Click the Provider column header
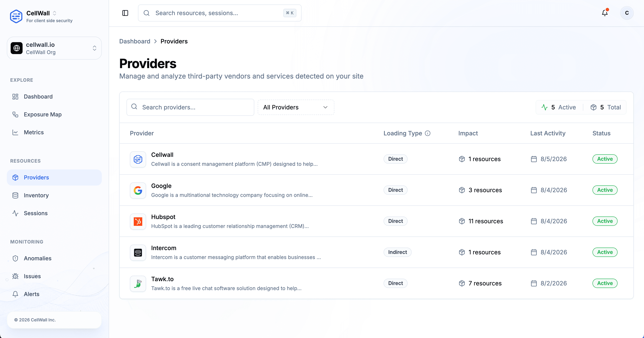644x338 pixels. [x=142, y=133]
